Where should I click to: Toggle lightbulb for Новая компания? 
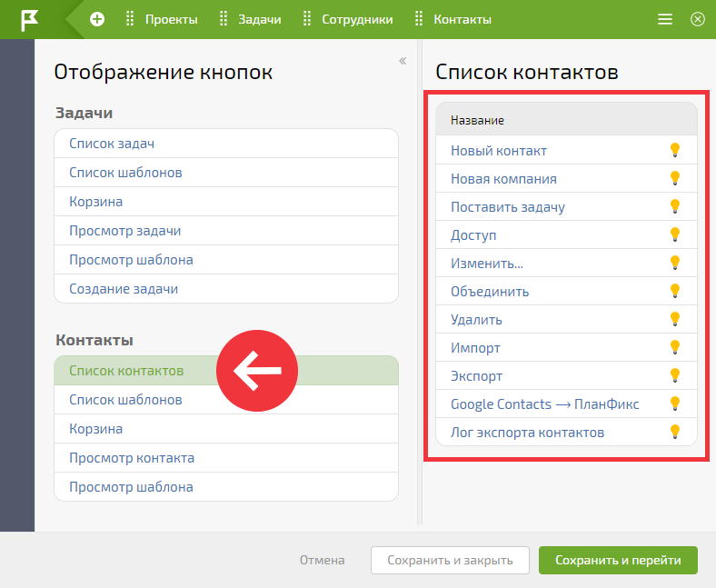point(675,178)
